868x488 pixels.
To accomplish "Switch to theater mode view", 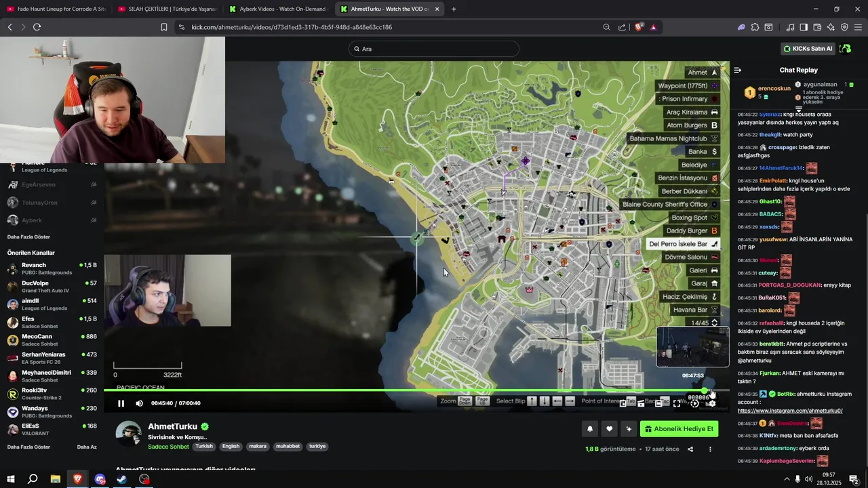I will click(x=658, y=403).
